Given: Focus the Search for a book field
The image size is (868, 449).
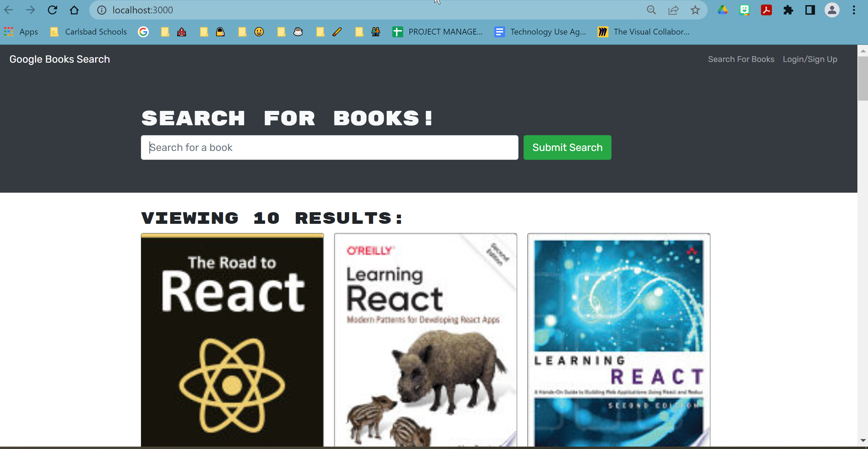Looking at the screenshot, I should [x=329, y=147].
